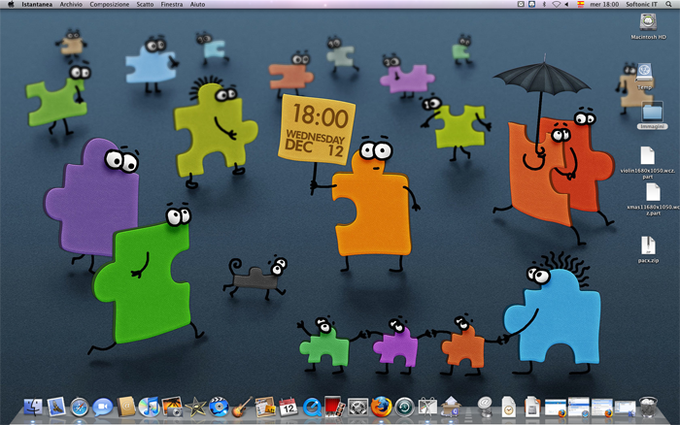Image resolution: width=680 pixels, height=425 pixels.
Task: Open iCal calendar in the Dock
Action: (x=288, y=407)
